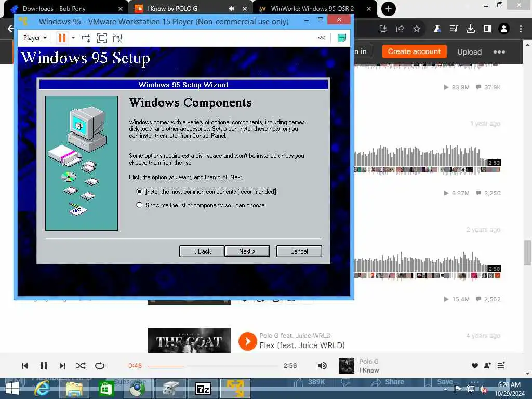Open SoundCloud more options dots
This screenshot has width=532, height=399.
[499, 52]
